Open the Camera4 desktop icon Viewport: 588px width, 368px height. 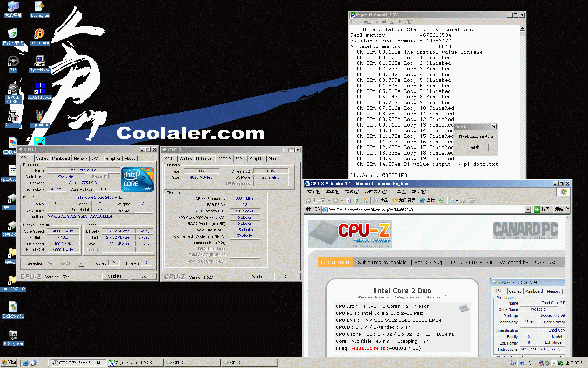pos(13,118)
